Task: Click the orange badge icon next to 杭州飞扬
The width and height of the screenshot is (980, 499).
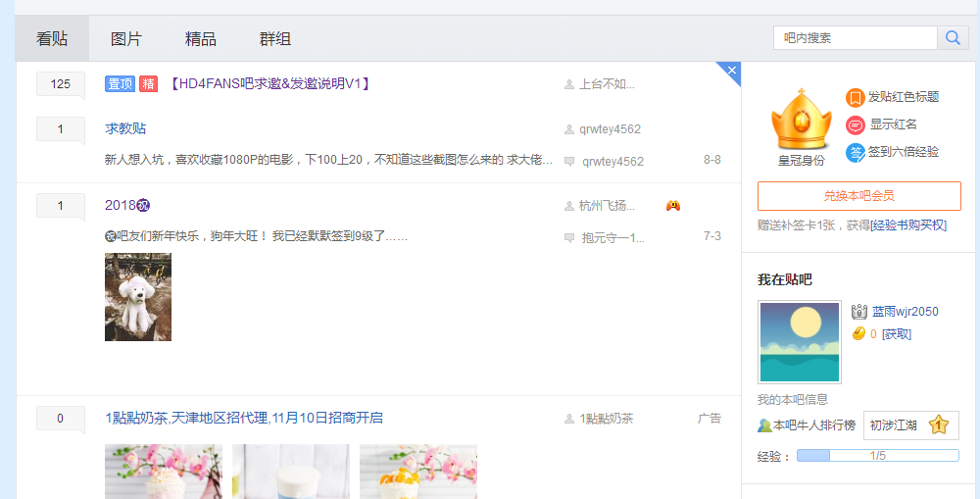Action: (673, 206)
